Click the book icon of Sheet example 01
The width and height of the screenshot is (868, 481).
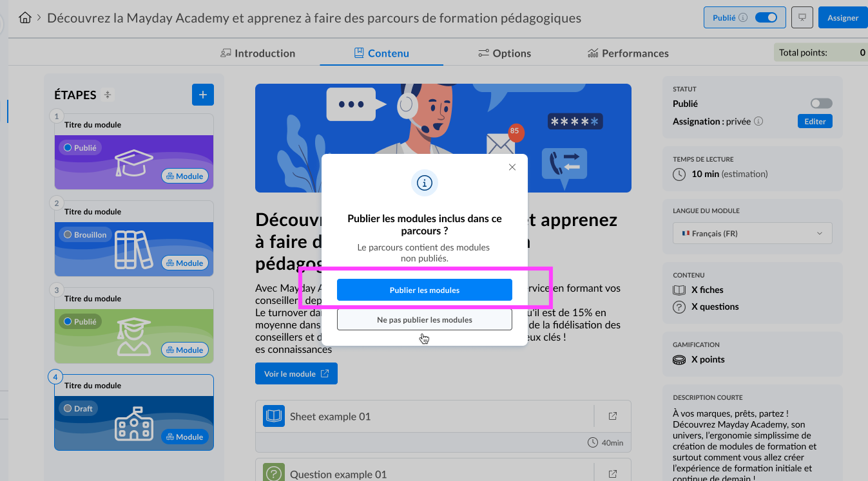coord(273,416)
